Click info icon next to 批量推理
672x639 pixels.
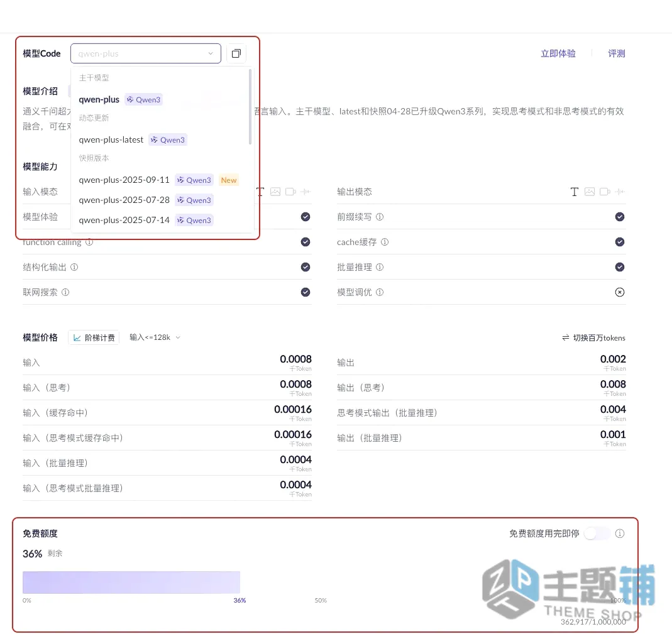(380, 267)
